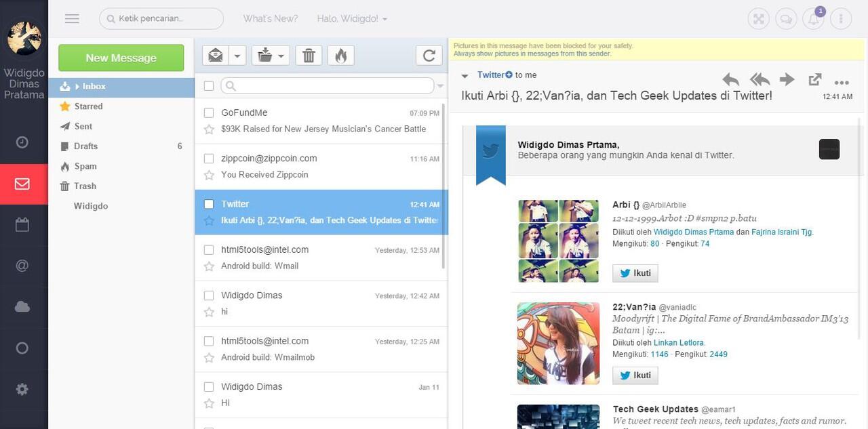Open the three-dot options icon in the header
This screenshot has width=868, height=429.
click(840, 19)
